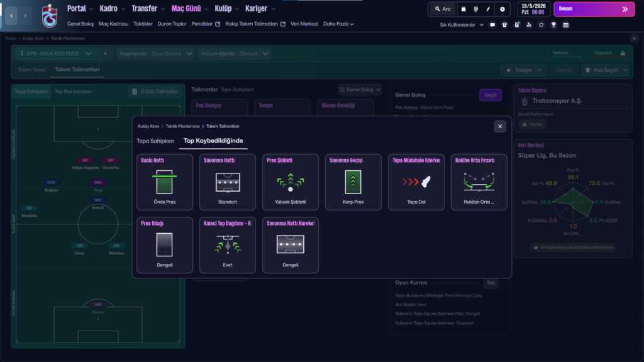Open the Baskı Hattı pressing line tile

[164, 182]
